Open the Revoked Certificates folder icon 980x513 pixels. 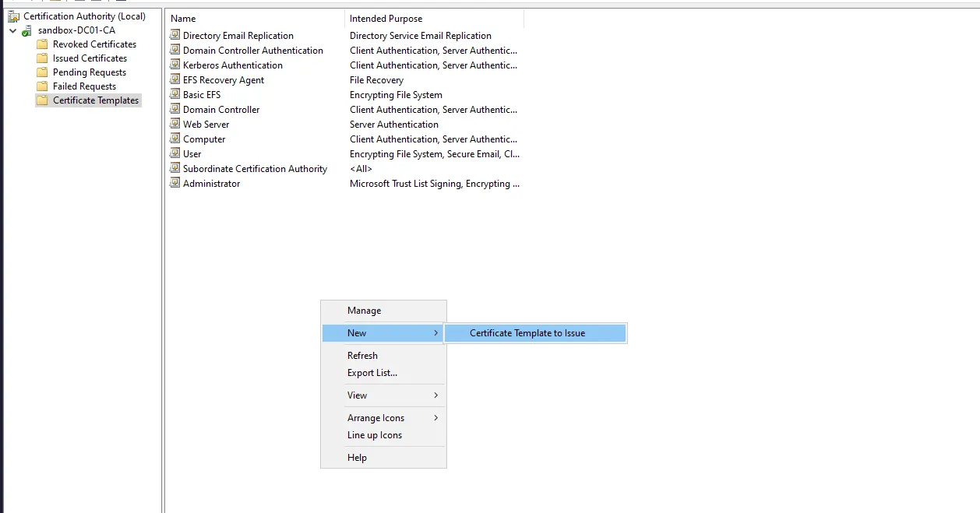click(x=42, y=44)
